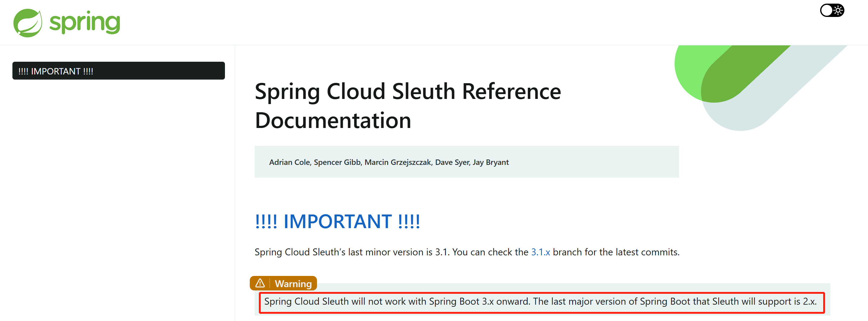The height and width of the screenshot is (321, 868).
Task: Toggle the dark/light theme switch
Action: (x=832, y=10)
